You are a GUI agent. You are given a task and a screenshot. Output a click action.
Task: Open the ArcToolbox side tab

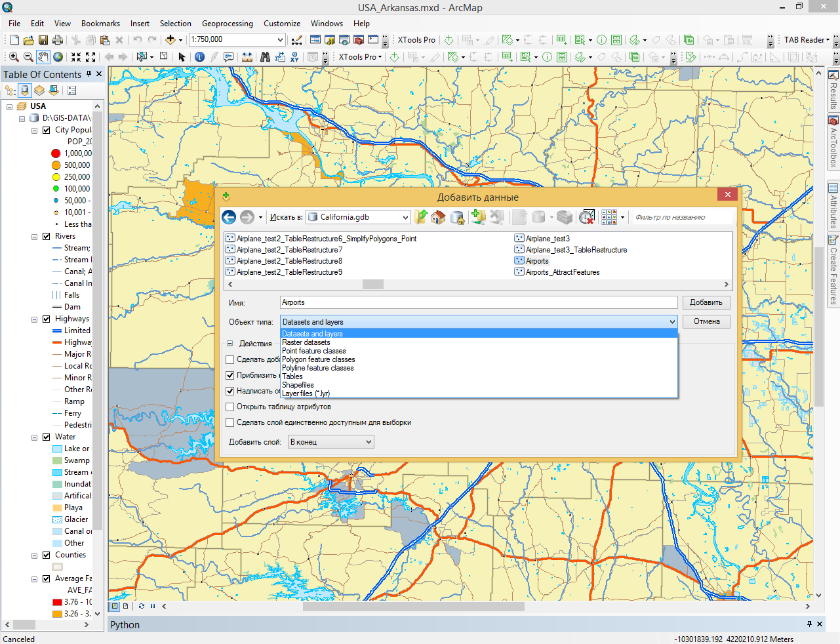833,142
